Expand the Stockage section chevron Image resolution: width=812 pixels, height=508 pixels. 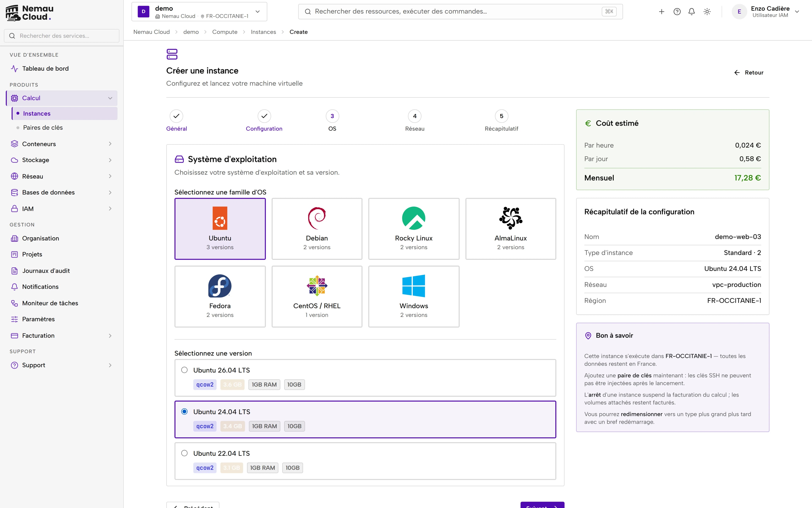110,160
